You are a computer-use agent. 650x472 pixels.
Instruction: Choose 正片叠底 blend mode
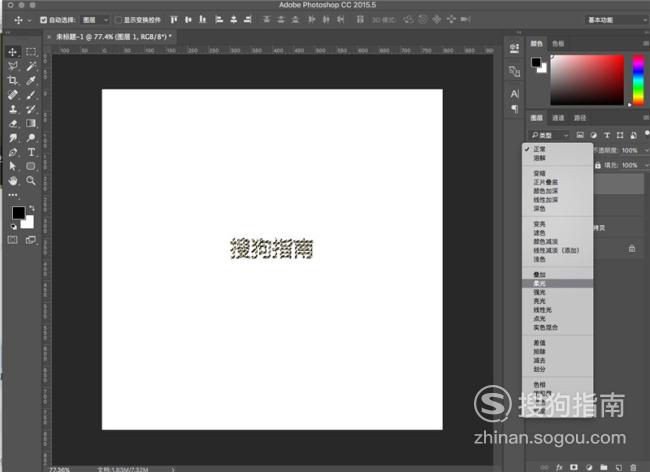[x=558, y=182]
